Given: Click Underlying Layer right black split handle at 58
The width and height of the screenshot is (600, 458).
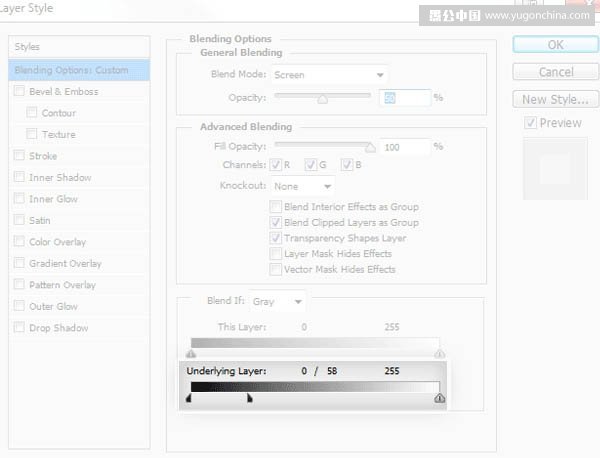Looking at the screenshot, I should click(250, 398).
